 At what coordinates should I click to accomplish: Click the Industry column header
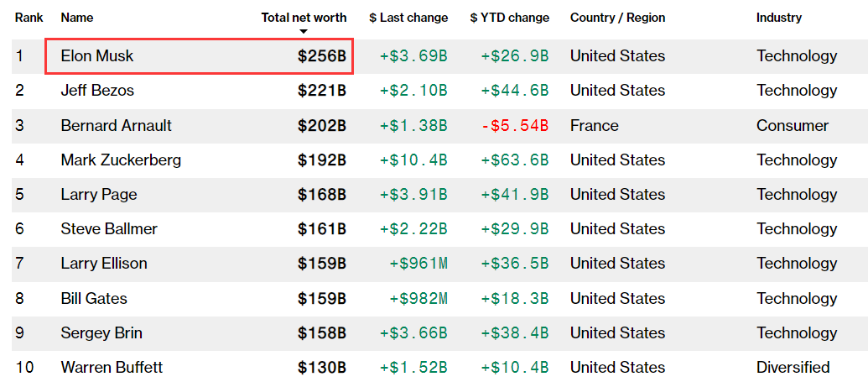tap(779, 18)
